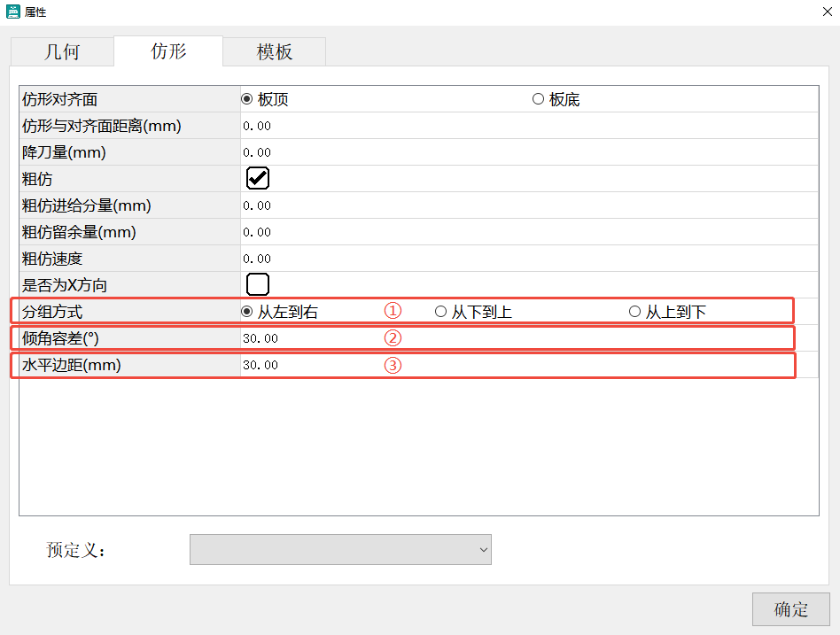Focus the 粗仿留余量 value field
Image resolution: width=840 pixels, height=635 pixels.
(x=528, y=232)
